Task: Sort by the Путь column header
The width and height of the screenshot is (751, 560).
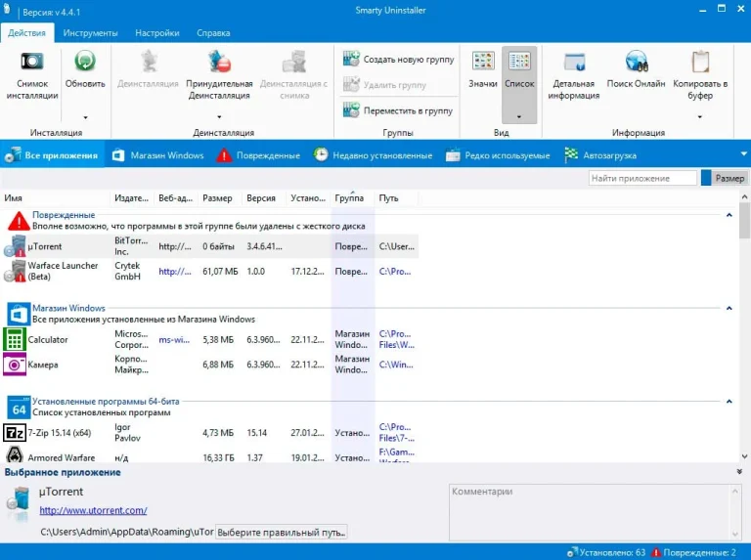Action: [x=396, y=198]
